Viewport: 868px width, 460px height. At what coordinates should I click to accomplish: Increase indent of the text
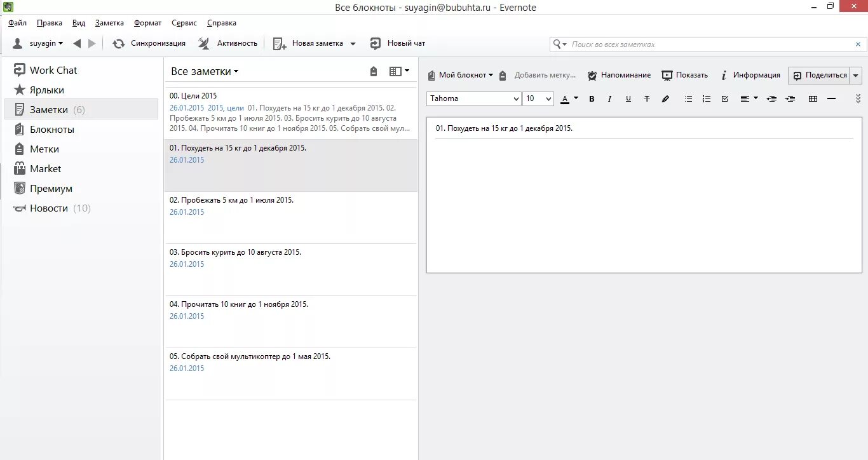pos(790,99)
